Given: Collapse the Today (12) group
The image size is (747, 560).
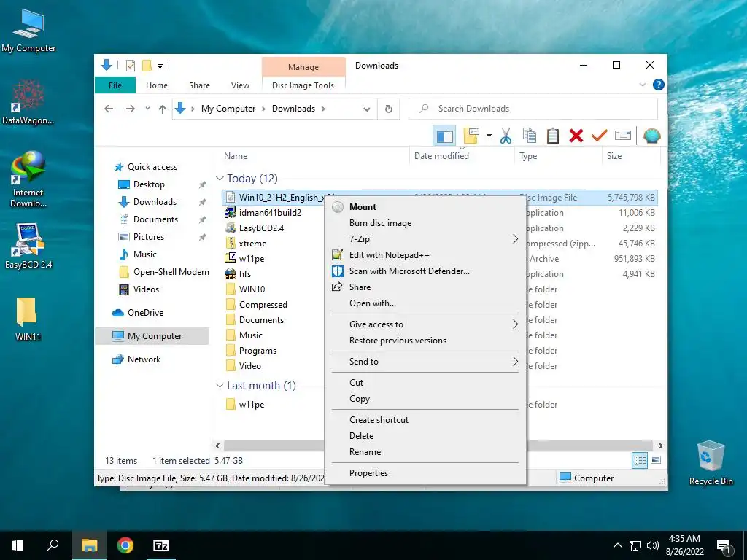Looking at the screenshot, I should (x=220, y=178).
